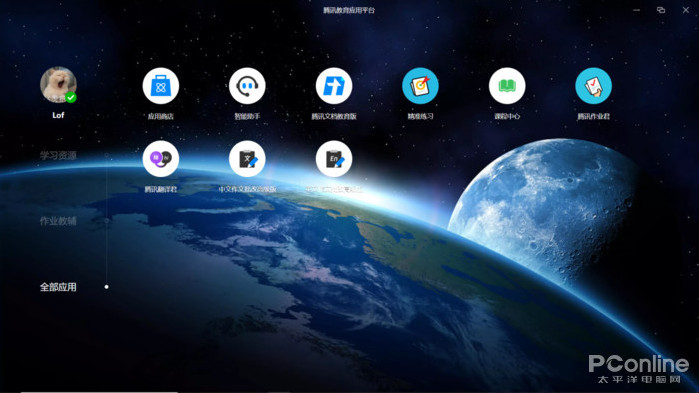
Task: Open the 精准练习 target practice icon
Action: click(420, 86)
